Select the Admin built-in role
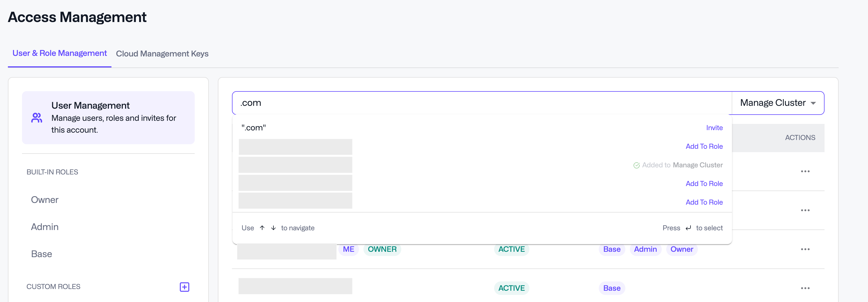 point(45,227)
